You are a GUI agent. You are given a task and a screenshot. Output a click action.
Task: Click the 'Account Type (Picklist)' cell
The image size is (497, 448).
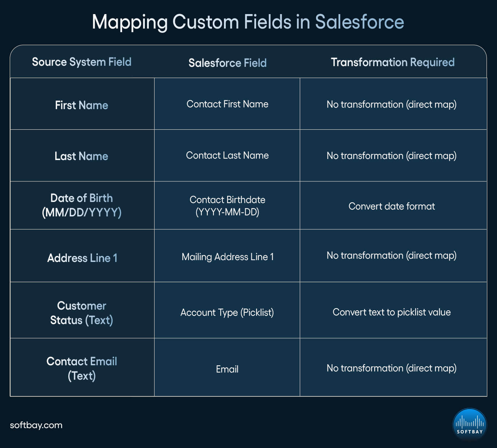point(227,310)
